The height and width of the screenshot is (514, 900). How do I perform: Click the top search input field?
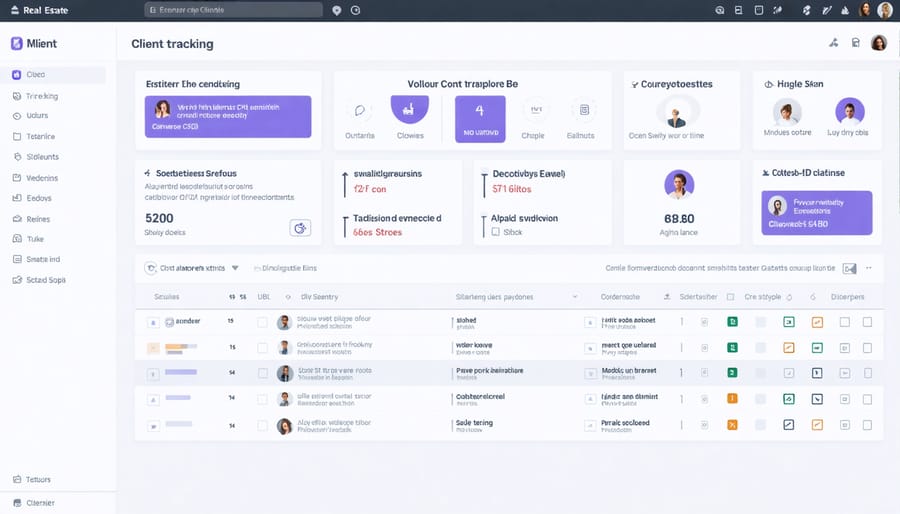pos(234,10)
